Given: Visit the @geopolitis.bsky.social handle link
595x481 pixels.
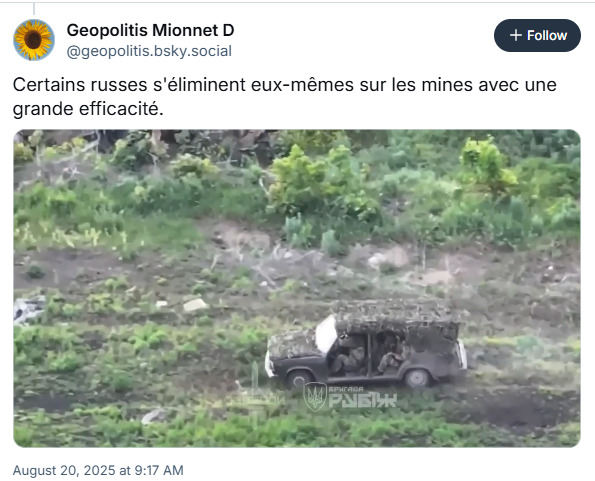Looking at the screenshot, I should coord(149,51).
